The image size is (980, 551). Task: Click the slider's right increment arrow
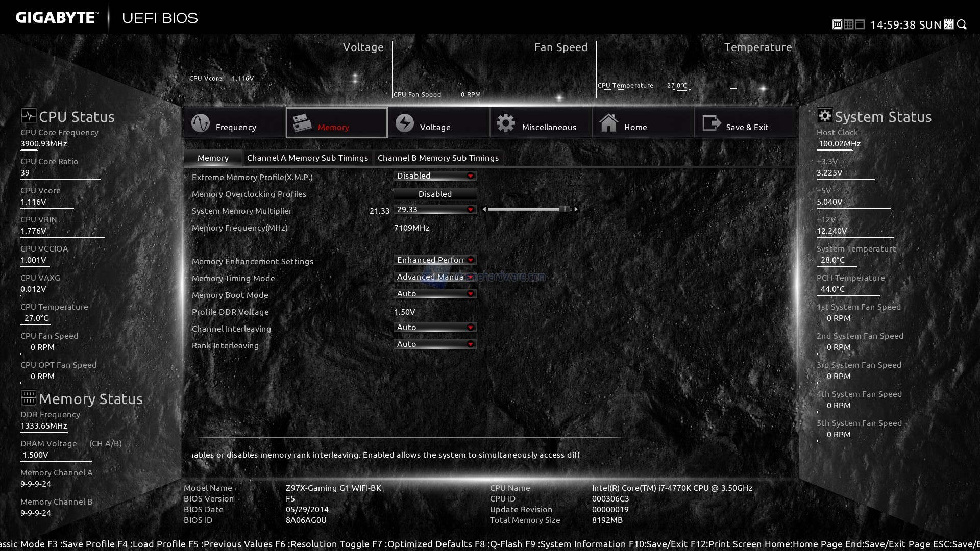[x=576, y=209]
